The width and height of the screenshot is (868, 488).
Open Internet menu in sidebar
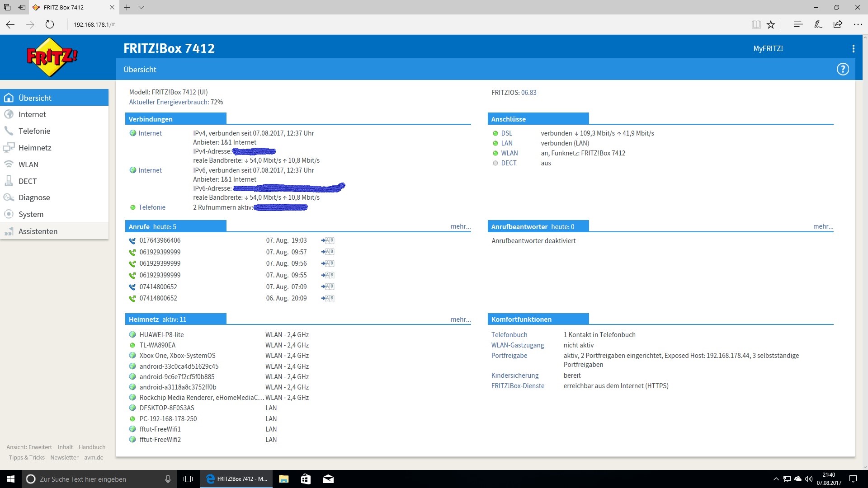pos(32,114)
